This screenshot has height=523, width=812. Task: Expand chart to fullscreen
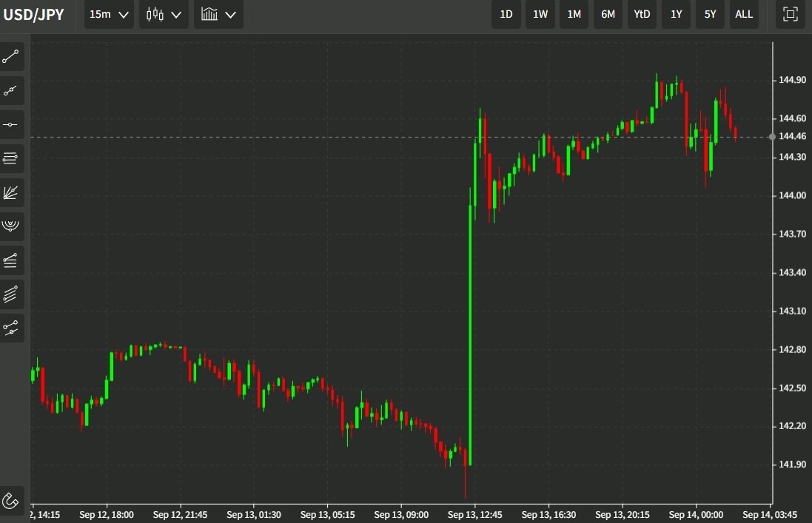tap(791, 14)
